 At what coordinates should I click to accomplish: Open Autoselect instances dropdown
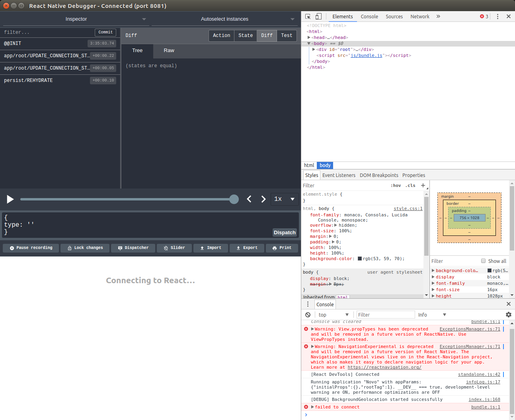coord(224,19)
